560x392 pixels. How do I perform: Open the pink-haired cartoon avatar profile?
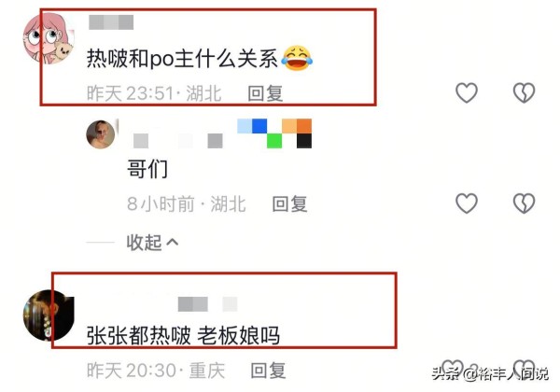click(x=49, y=38)
